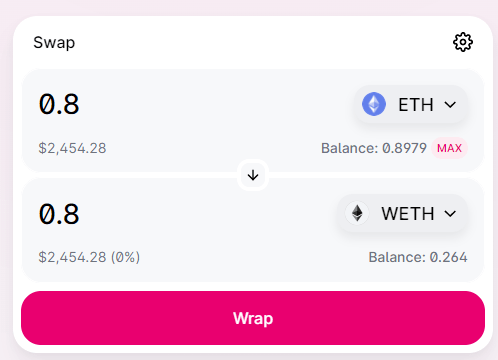Click the (0%) price impact indicator
The height and width of the screenshot is (360, 498).
[x=125, y=257]
